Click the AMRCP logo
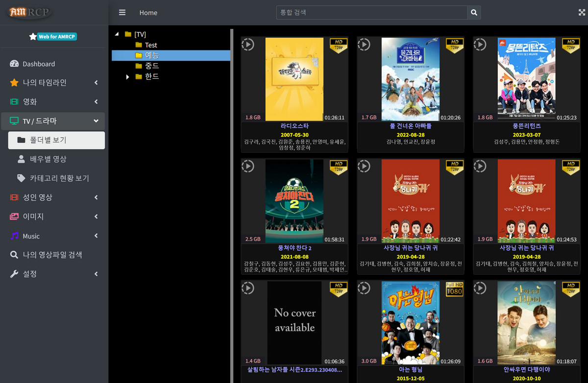Screen dimensions: 588x383 (30, 12)
